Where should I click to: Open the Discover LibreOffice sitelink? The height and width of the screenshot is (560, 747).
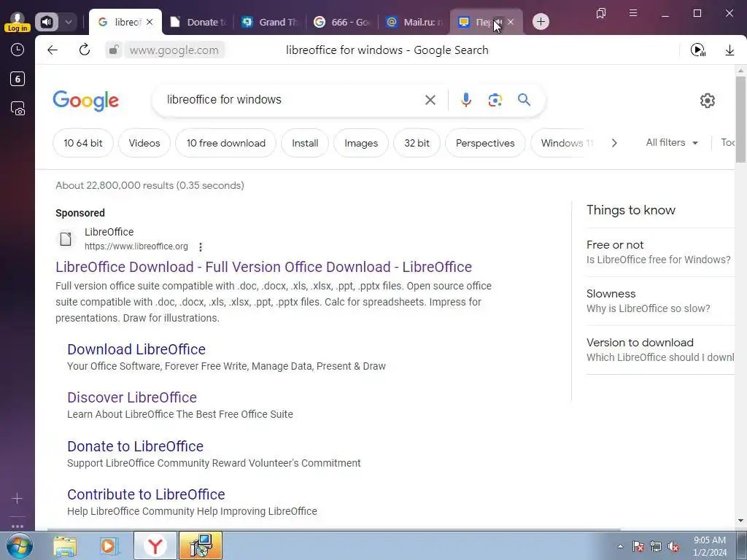click(x=132, y=397)
